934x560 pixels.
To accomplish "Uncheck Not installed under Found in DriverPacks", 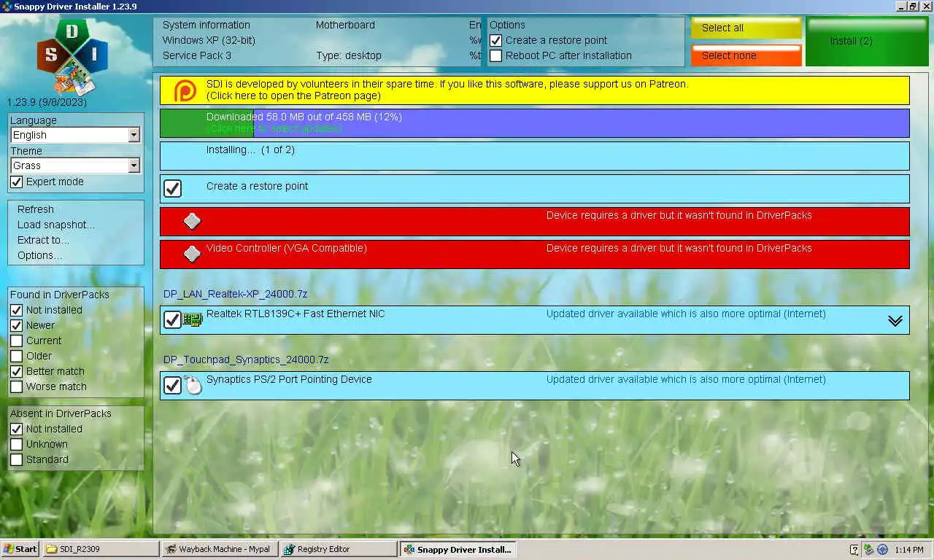I will (17, 311).
